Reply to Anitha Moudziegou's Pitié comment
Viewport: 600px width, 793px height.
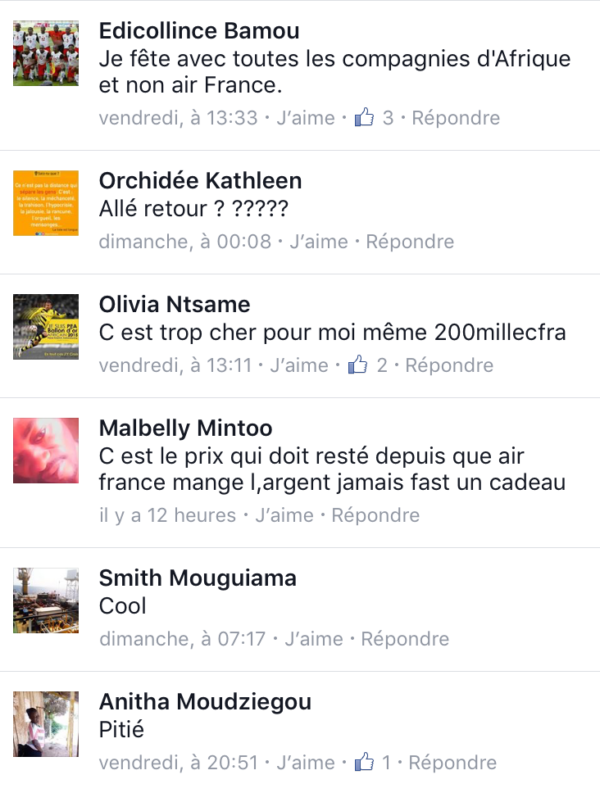(453, 762)
